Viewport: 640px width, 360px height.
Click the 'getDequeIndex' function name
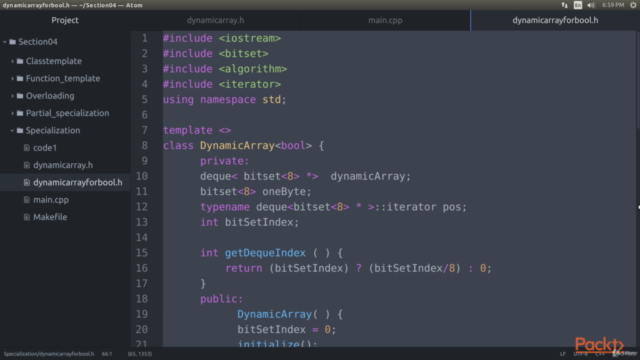265,253
